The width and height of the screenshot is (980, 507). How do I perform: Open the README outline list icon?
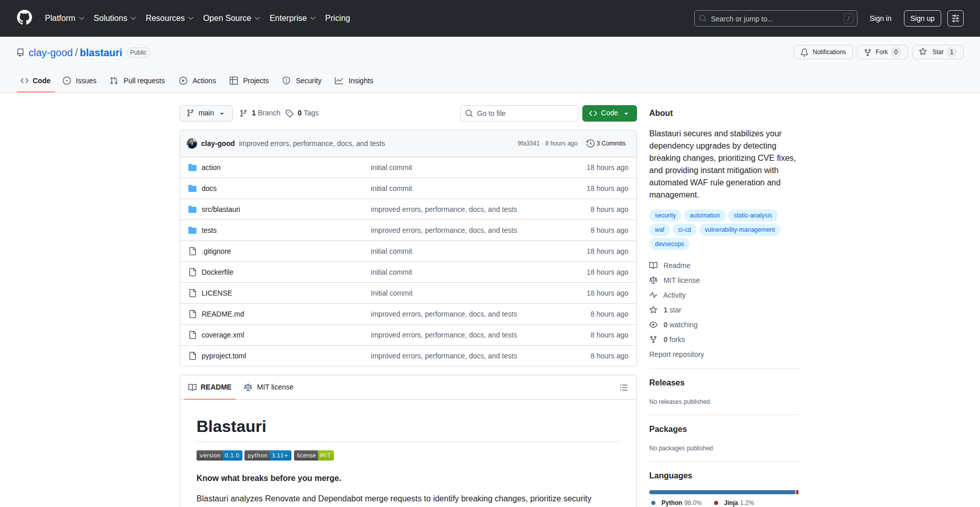click(623, 388)
